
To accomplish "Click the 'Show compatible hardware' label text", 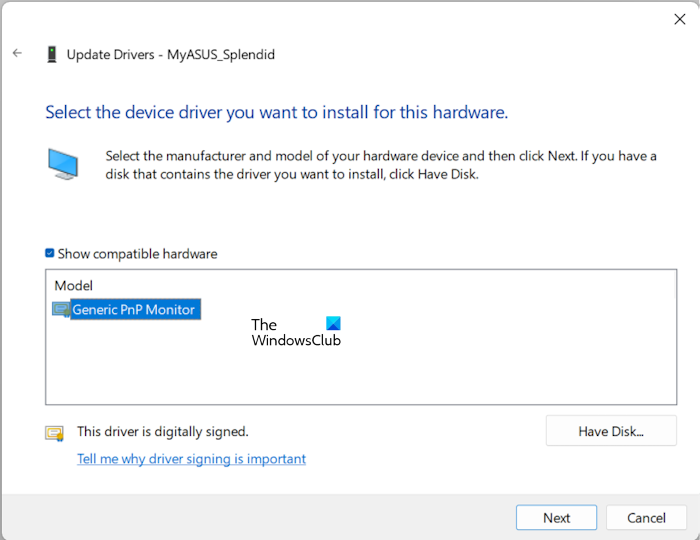I will (138, 254).
